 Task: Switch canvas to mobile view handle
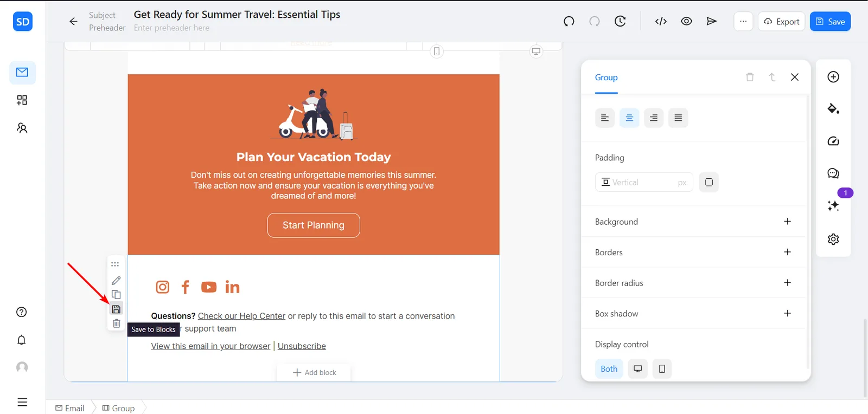point(437,51)
